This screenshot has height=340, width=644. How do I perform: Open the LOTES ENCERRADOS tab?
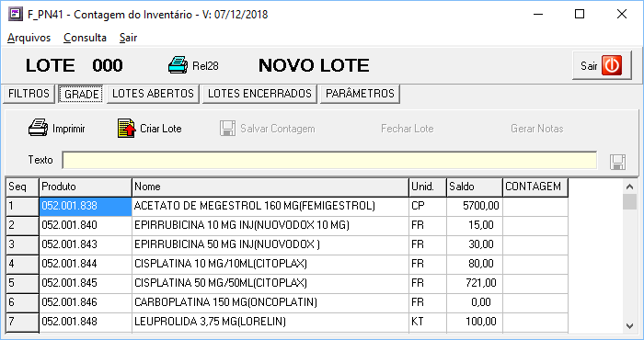(x=259, y=94)
